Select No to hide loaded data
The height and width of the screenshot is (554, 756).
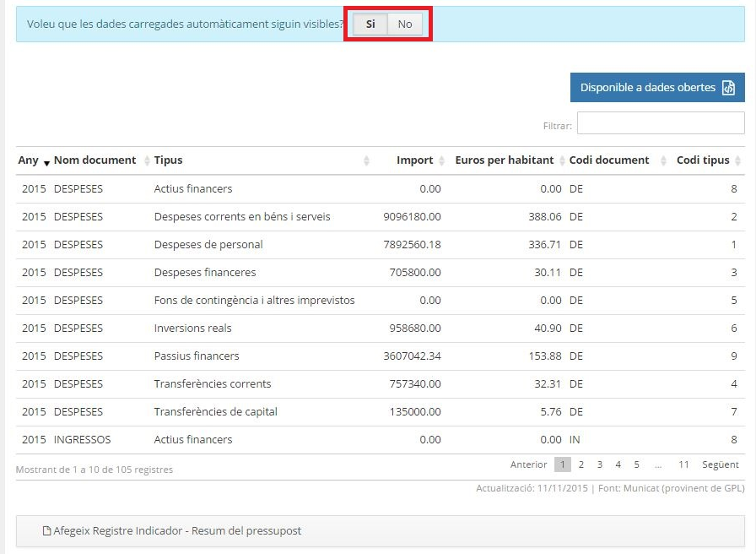pyautogui.click(x=405, y=24)
